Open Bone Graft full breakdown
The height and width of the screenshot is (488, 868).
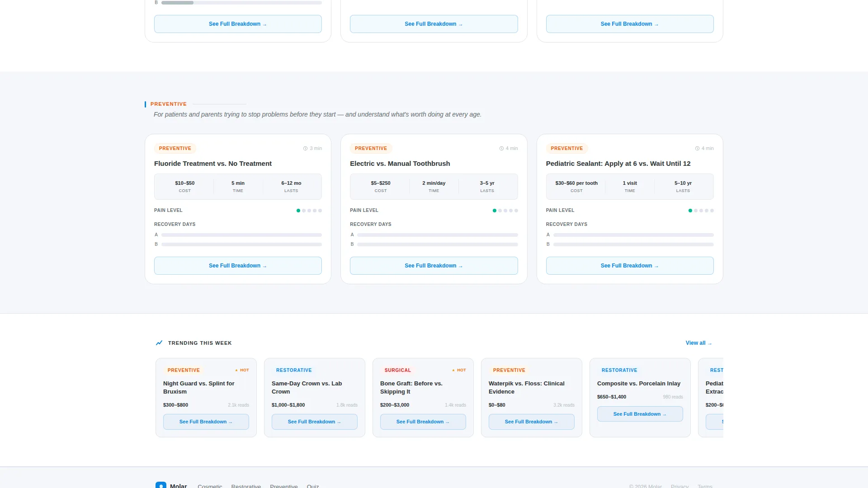point(423,422)
